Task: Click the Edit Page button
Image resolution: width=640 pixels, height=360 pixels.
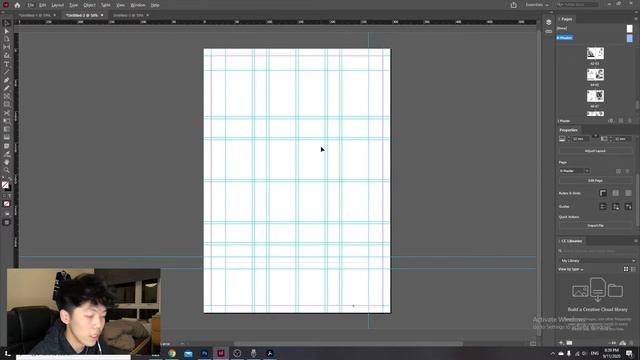Action: tap(595, 180)
